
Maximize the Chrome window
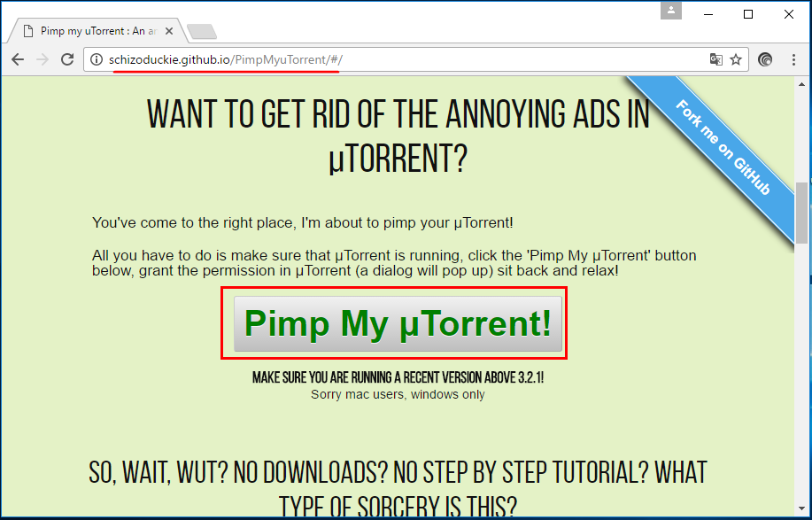click(x=748, y=14)
